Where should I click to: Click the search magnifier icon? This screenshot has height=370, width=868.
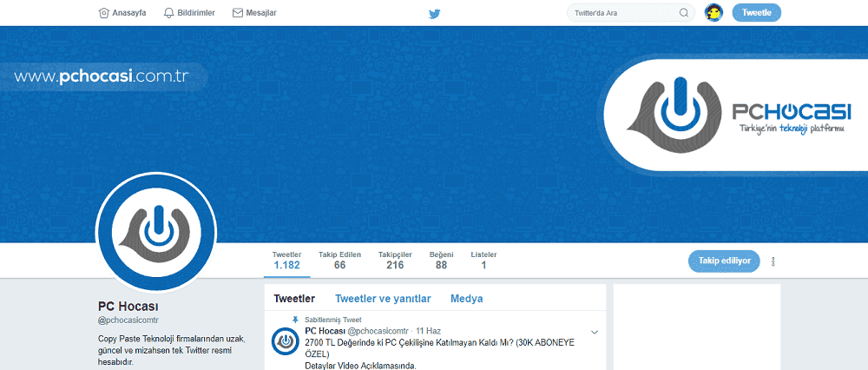pyautogui.click(x=684, y=13)
